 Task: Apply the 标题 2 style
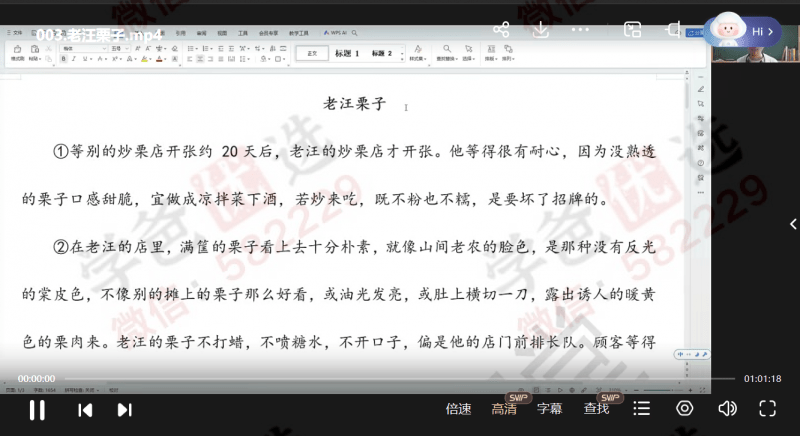(x=382, y=54)
